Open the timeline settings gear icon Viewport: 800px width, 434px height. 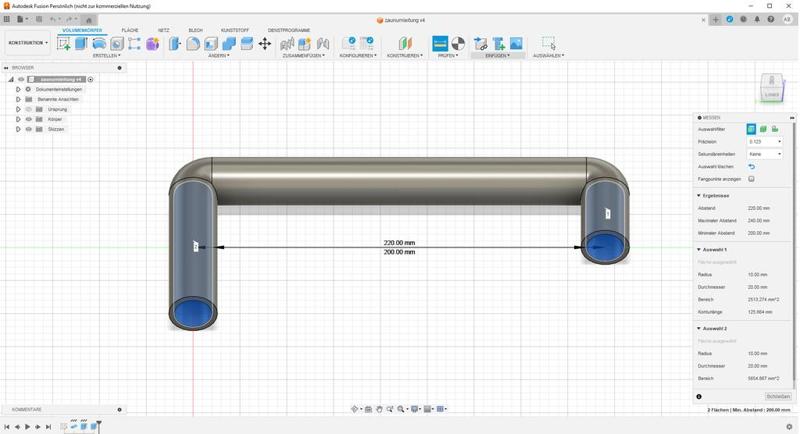pos(789,427)
